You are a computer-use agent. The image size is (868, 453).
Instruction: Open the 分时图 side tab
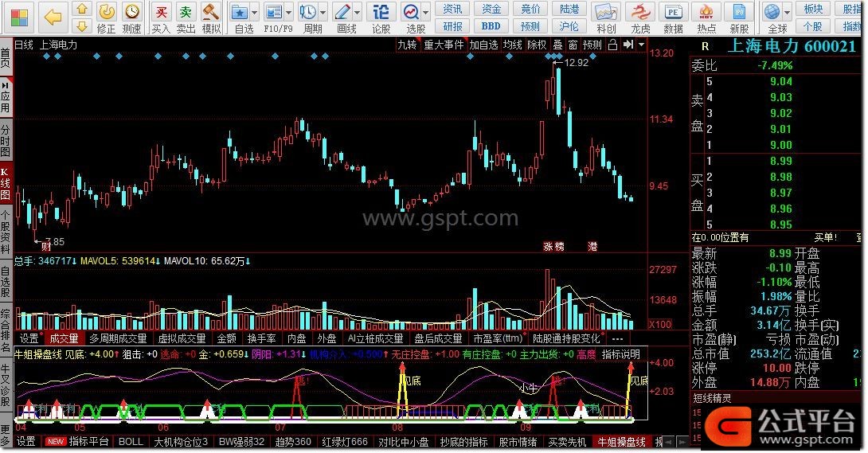(x=5, y=140)
